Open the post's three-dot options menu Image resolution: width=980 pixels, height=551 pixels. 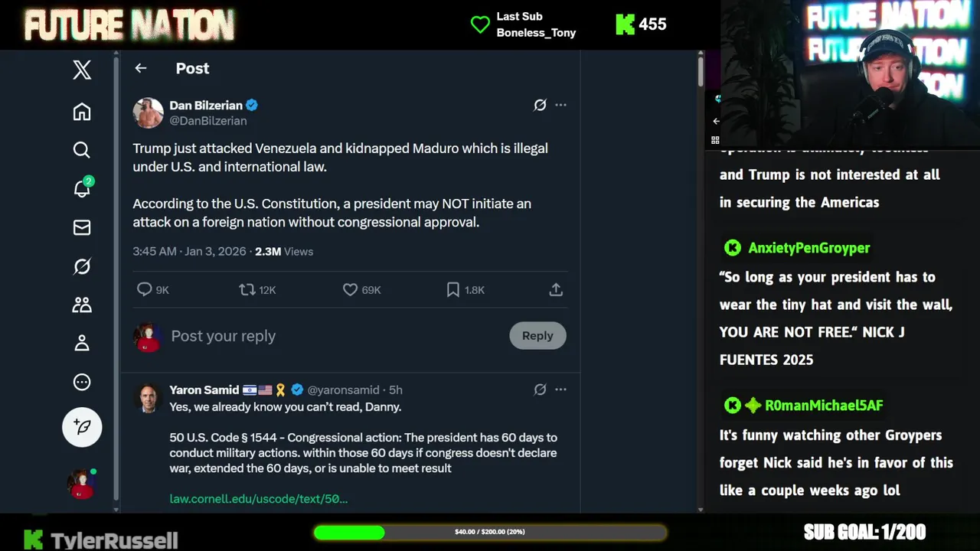coord(560,105)
